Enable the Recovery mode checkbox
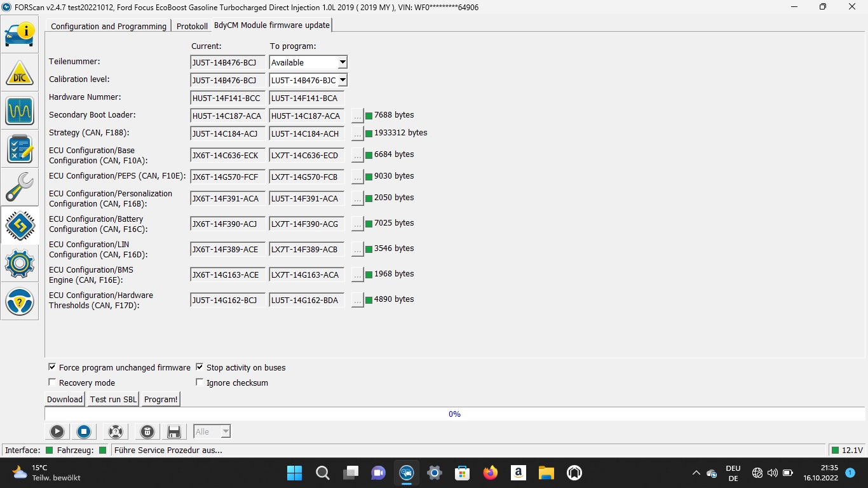Image resolution: width=868 pixels, height=488 pixels. (x=52, y=383)
